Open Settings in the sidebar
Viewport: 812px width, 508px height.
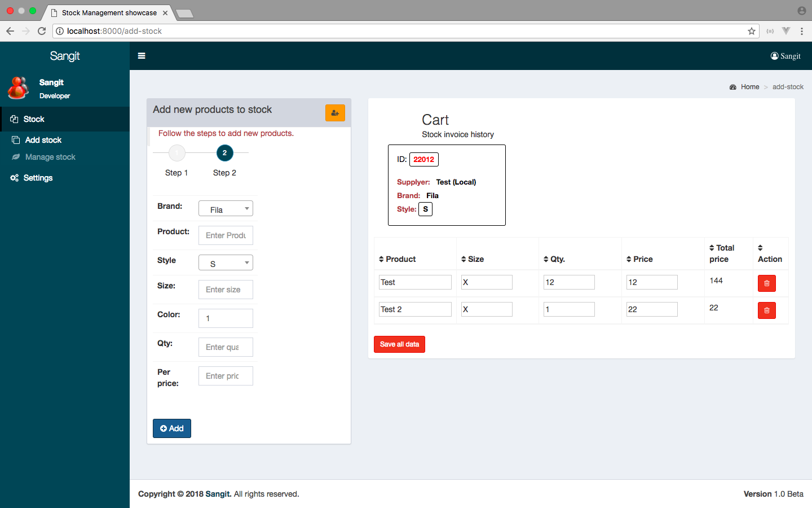[38, 178]
